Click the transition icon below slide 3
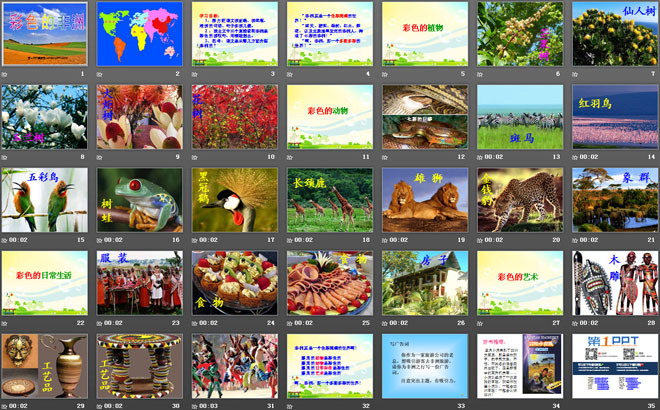The image size is (660, 410). (x=195, y=73)
